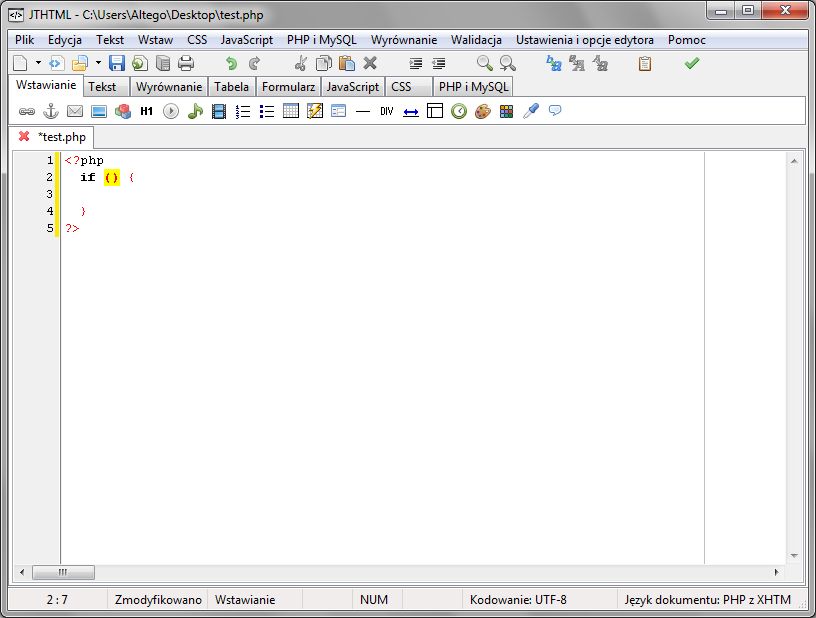
Task: Close test.php tab with red X
Action: tap(24, 136)
